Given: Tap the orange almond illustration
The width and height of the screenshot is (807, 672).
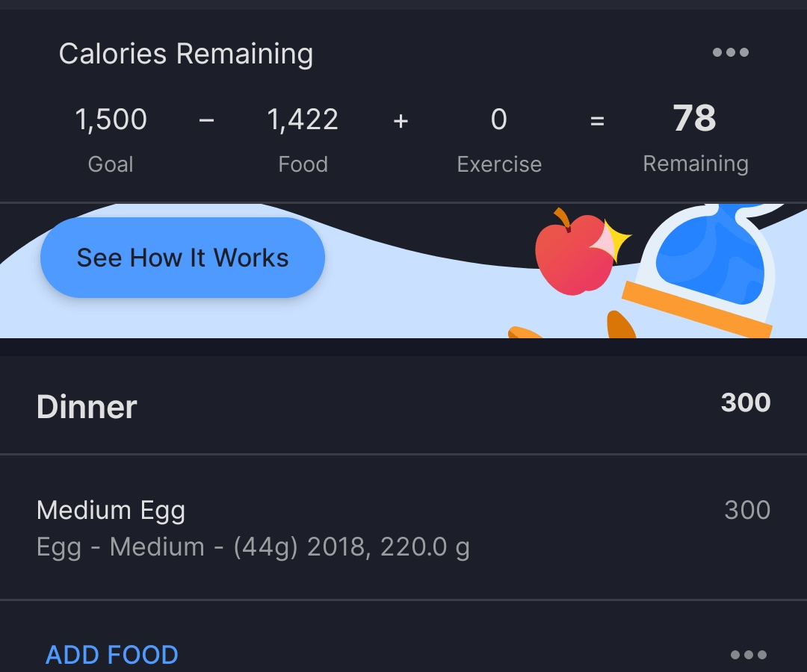Looking at the screenshot, I should tap(621, 325).
